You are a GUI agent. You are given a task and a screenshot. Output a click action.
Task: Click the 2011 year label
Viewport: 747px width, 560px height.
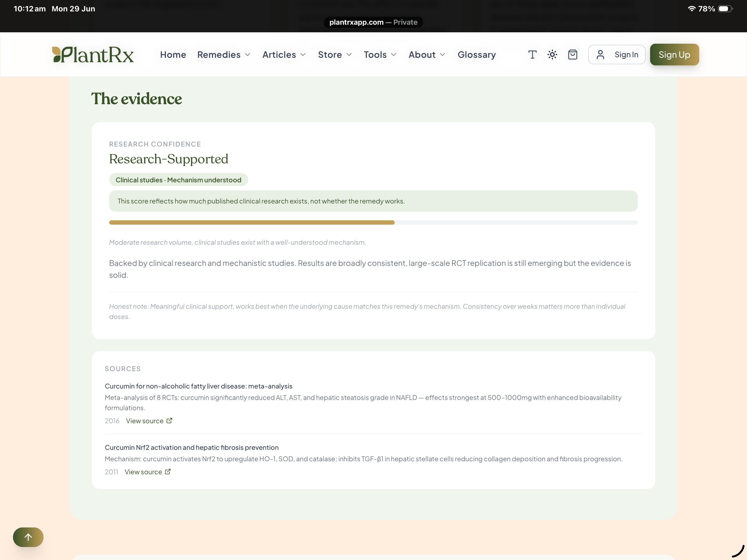pyautogui.click(x=112, y=472)
